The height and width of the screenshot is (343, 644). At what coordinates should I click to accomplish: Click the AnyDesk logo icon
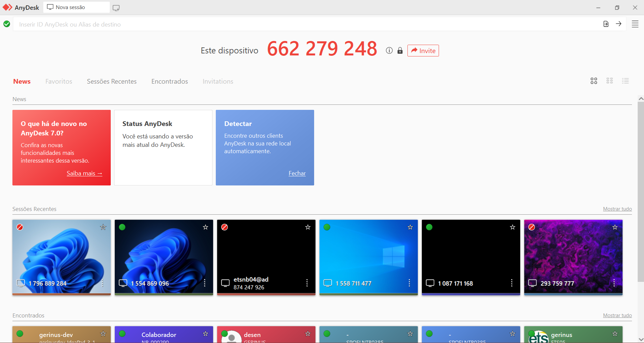coord(7,7)
